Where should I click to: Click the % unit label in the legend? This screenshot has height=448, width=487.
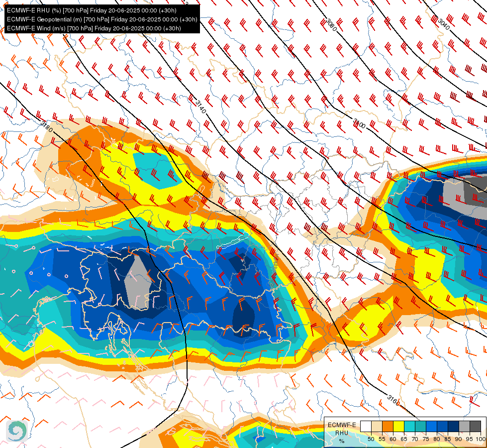[x=342, y=441]
